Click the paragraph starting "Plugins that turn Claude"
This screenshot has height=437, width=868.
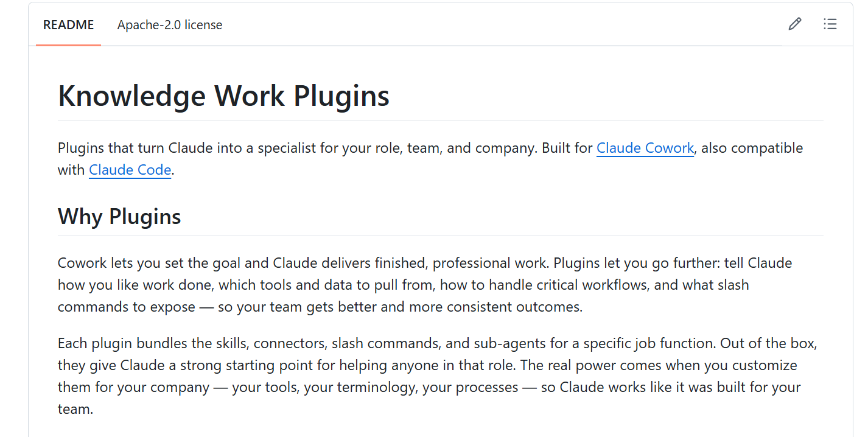pos(430,159)
